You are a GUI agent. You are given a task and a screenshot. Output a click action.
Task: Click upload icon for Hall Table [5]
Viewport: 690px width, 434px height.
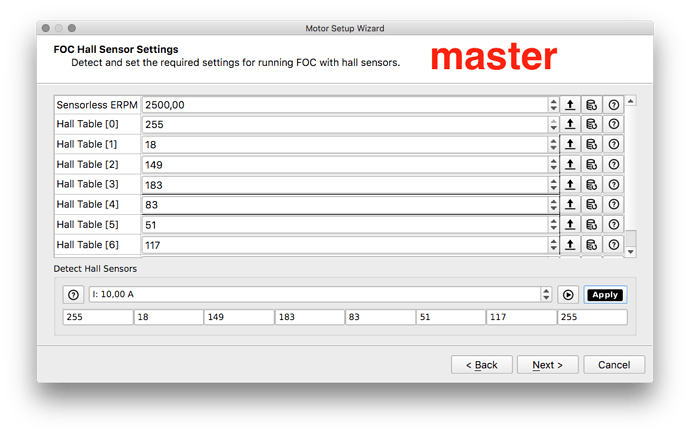pos(570,225)
